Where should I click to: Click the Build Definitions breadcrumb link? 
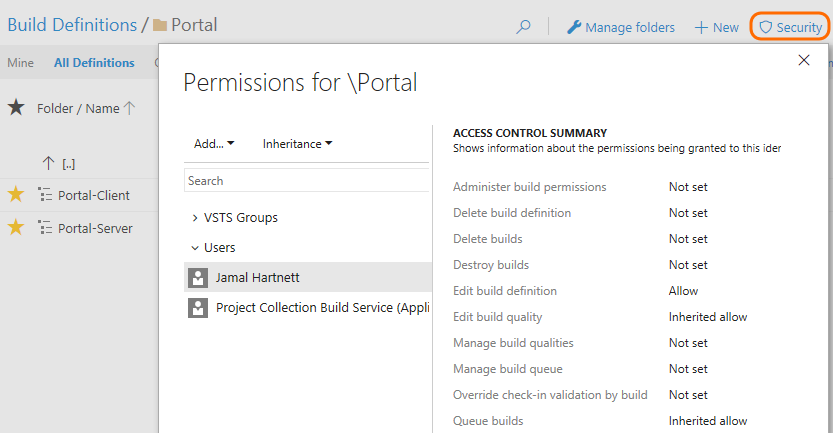pos(72,25)
